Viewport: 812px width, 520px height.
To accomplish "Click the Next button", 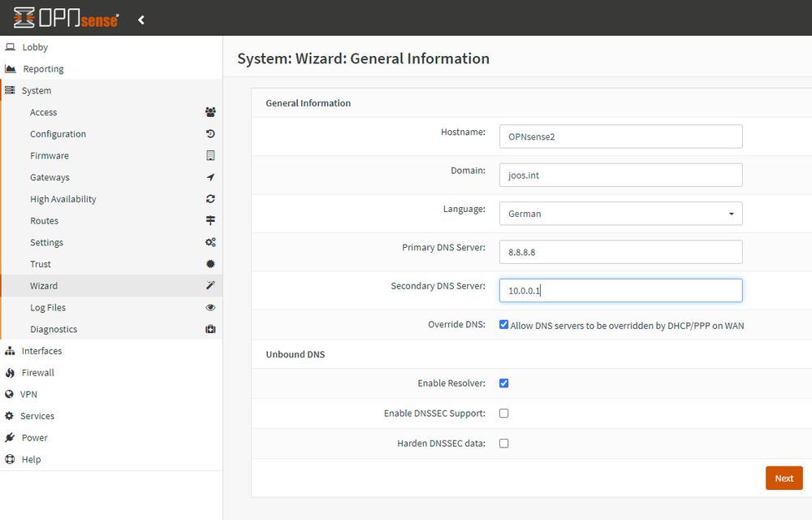I will pos(783,478).
